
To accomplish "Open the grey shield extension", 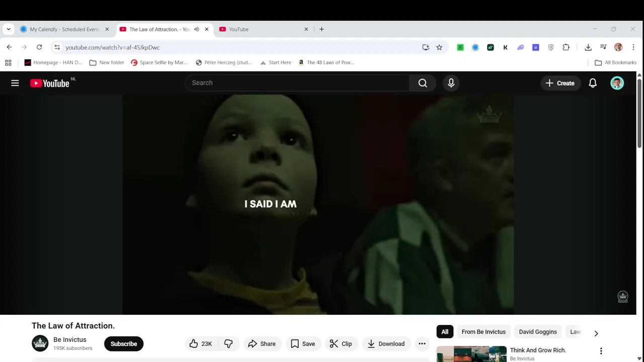I will (x=551, y=47).
